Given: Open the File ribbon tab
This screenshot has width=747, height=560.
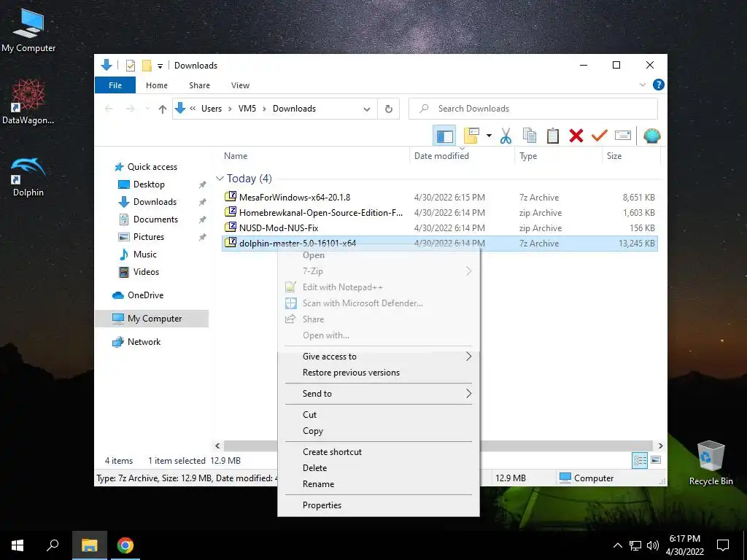Looking at the screenshot, I should 115,85.
